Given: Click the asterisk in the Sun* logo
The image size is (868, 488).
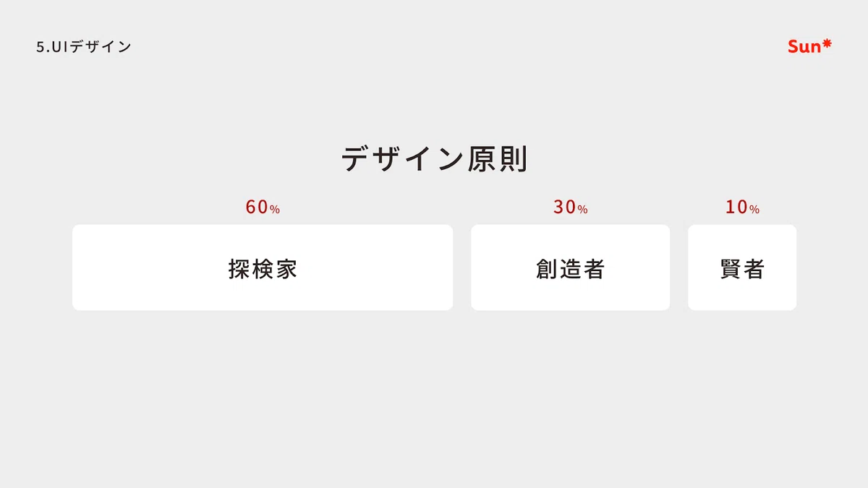Looking at the screenshot, I should (827, 44).
